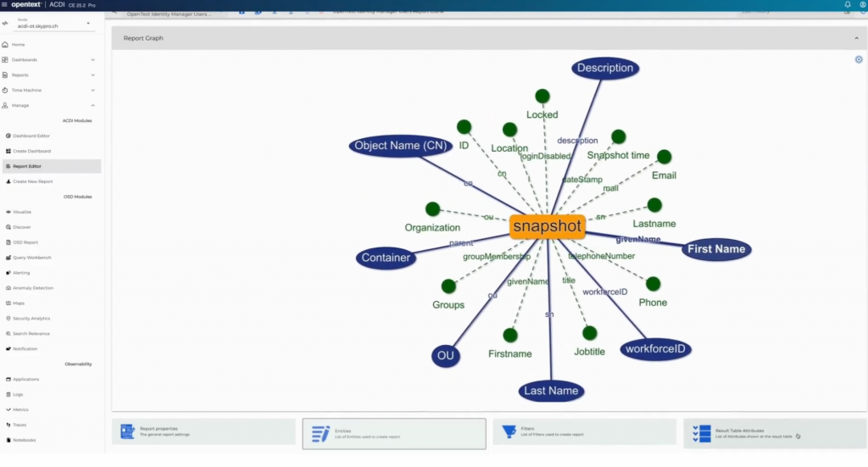
Task: Click the Search Relevance icon
Action: coord(8,334)
